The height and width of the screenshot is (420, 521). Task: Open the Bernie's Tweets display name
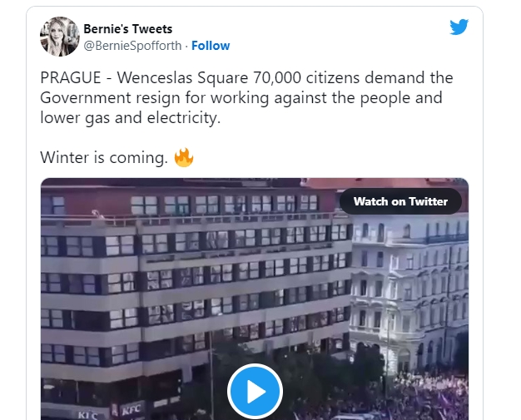pyautogui.click(x=128, y=29)
